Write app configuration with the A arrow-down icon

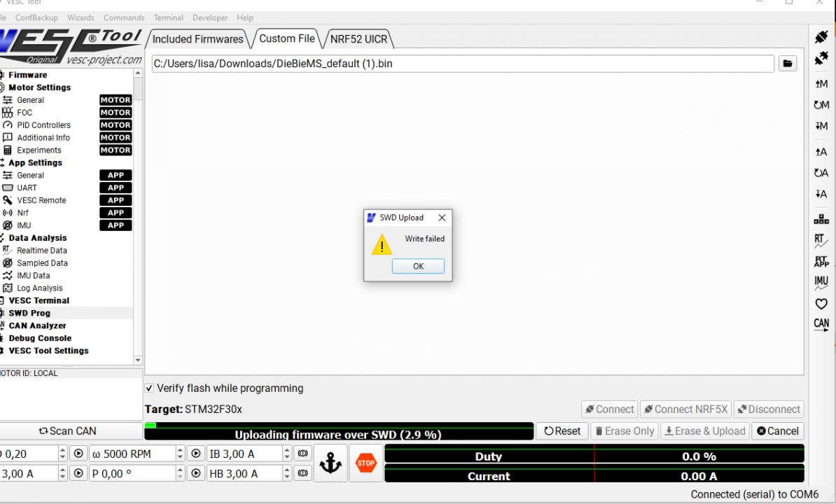tap(821, 194)
